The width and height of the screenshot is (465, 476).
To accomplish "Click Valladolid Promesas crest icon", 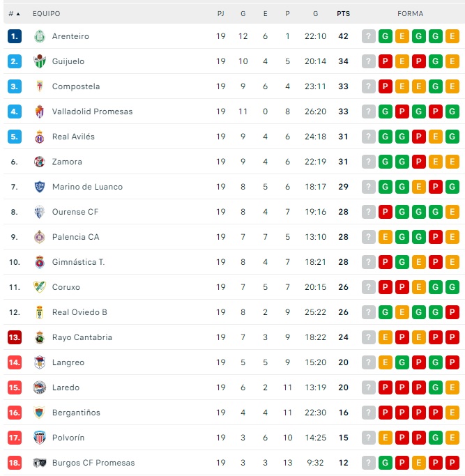I will pyautogui.click(x=39, y=112).
